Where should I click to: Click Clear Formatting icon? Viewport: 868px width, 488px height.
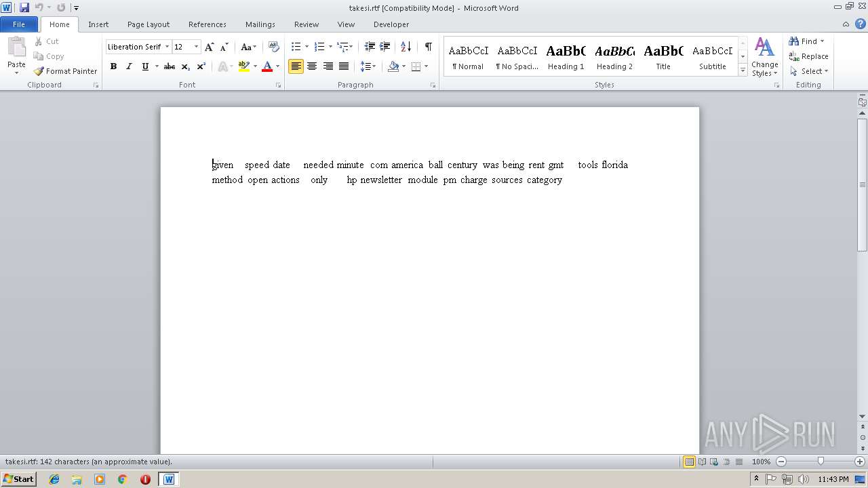[x=274, y=47]
